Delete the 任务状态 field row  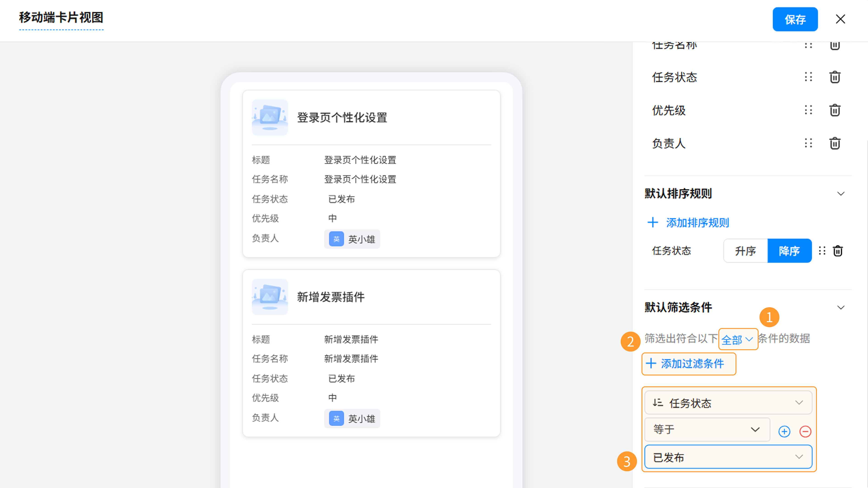coord(835,77)
